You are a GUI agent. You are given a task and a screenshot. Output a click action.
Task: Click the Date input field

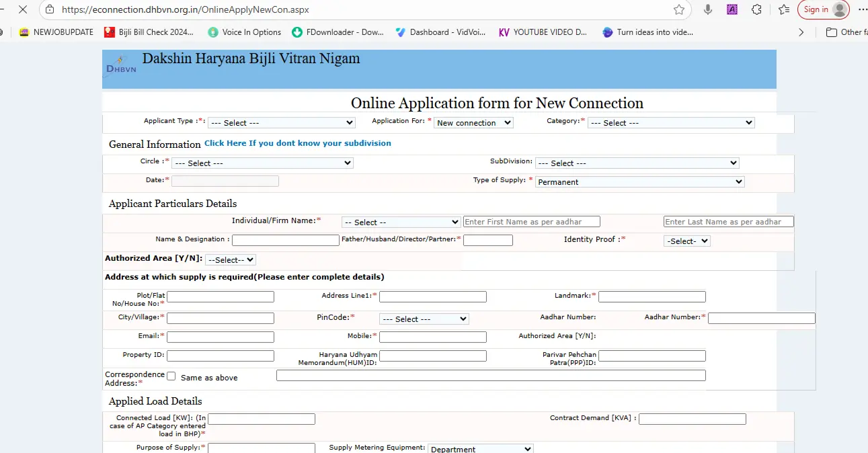225,181
